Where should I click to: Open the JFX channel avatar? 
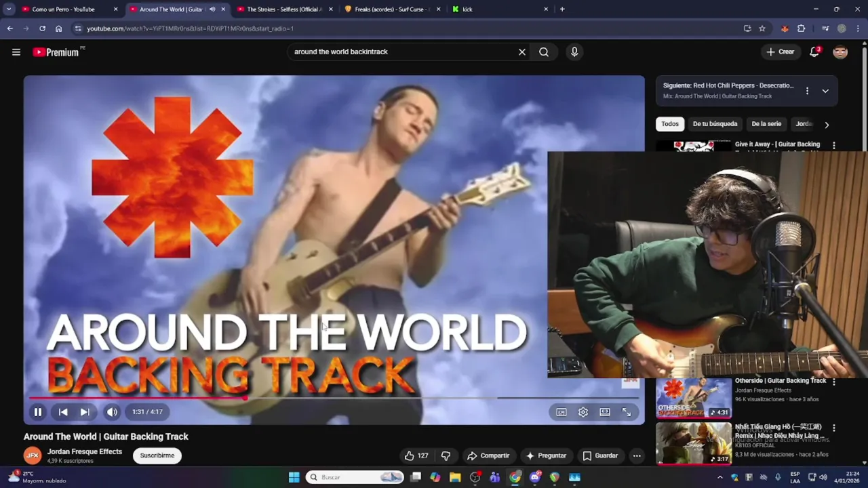[33, 455]
